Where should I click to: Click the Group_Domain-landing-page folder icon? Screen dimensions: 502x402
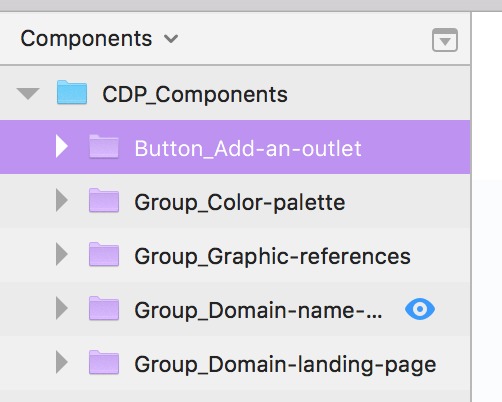pyautogui.click(x=104, y=362)
